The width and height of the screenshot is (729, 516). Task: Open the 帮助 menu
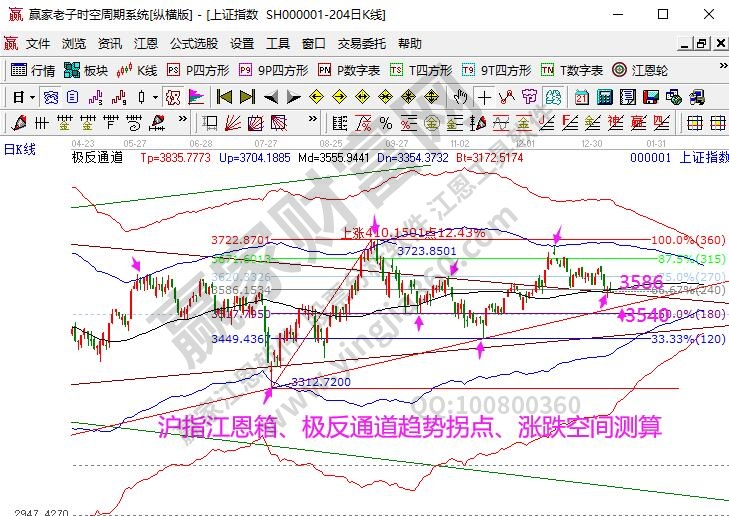pos(410,44)
